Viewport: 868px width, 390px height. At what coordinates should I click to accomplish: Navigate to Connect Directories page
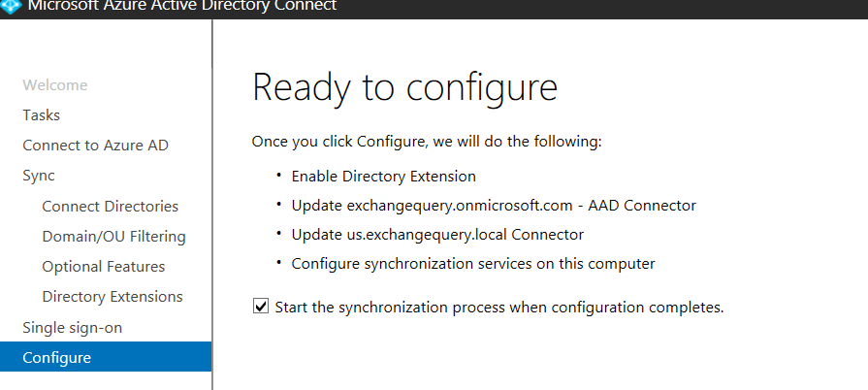[x=111, y=207]
